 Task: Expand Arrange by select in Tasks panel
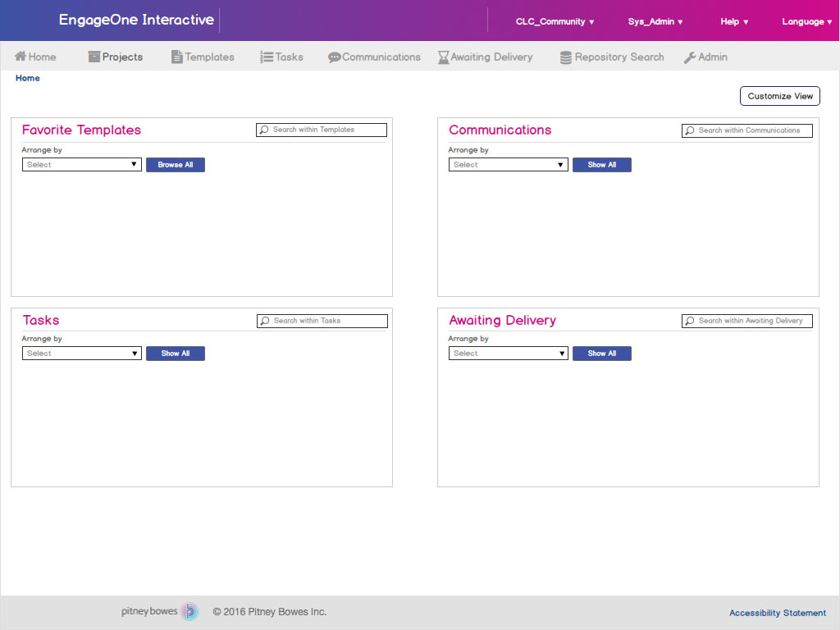pyautogui.click(x=82, y=354)
